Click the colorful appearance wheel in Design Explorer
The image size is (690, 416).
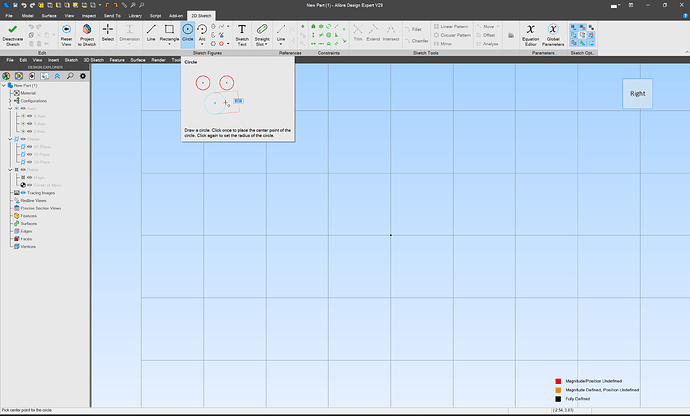coord(6,76)
